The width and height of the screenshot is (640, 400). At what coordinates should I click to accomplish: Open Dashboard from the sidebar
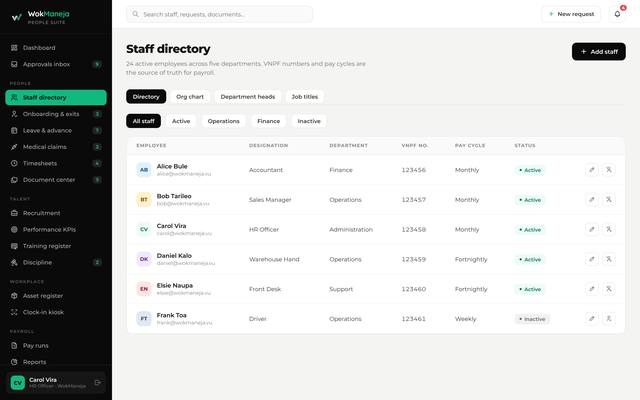[56, 48]
